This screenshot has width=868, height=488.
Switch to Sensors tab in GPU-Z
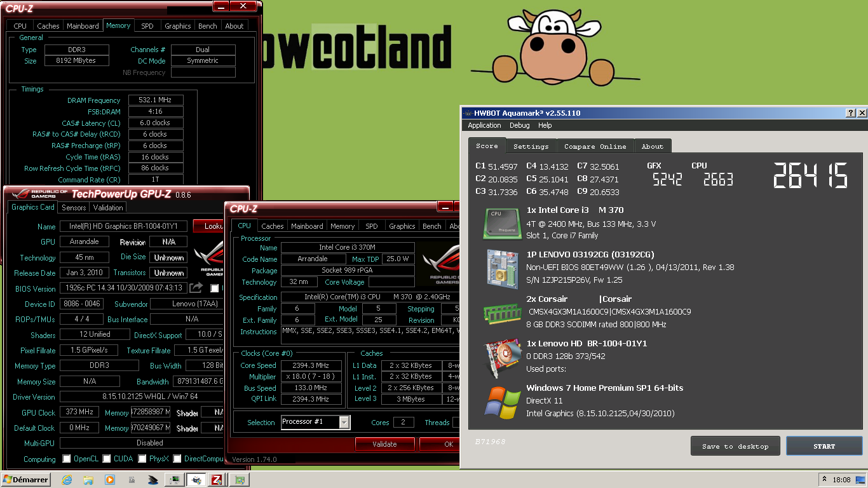[74, 208]
